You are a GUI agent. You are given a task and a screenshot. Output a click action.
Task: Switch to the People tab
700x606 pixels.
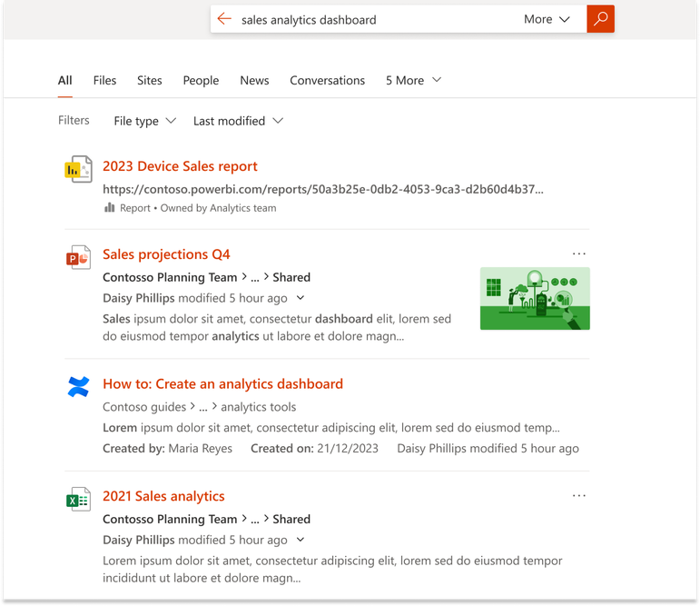201,81
